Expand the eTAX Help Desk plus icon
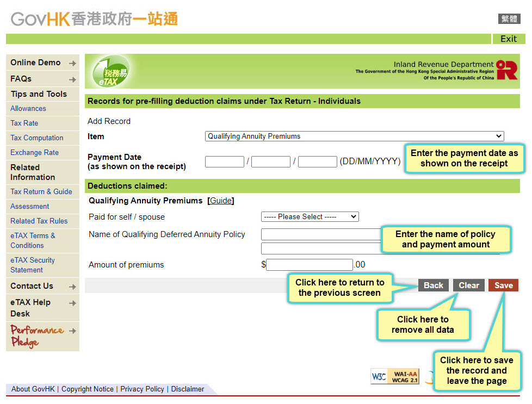 click(72, 303)
